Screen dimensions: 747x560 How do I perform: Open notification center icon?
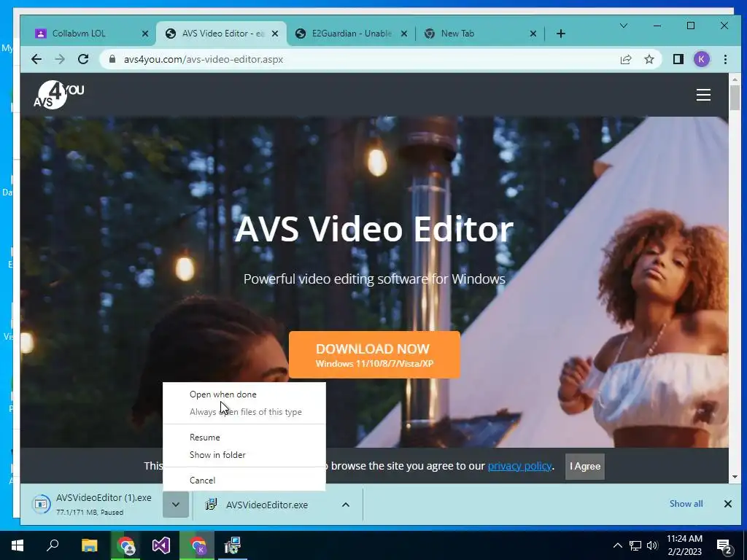[724, 547]
